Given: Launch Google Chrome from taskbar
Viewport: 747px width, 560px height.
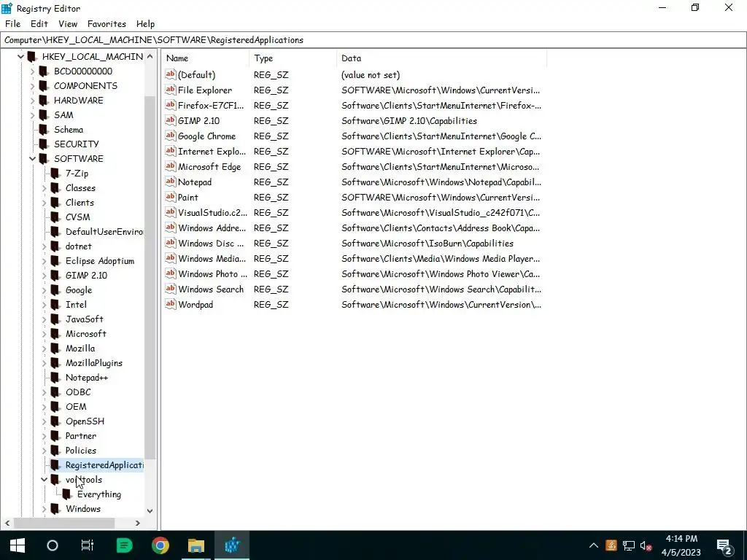Looking at the screenshot, I should pos(160,545).
